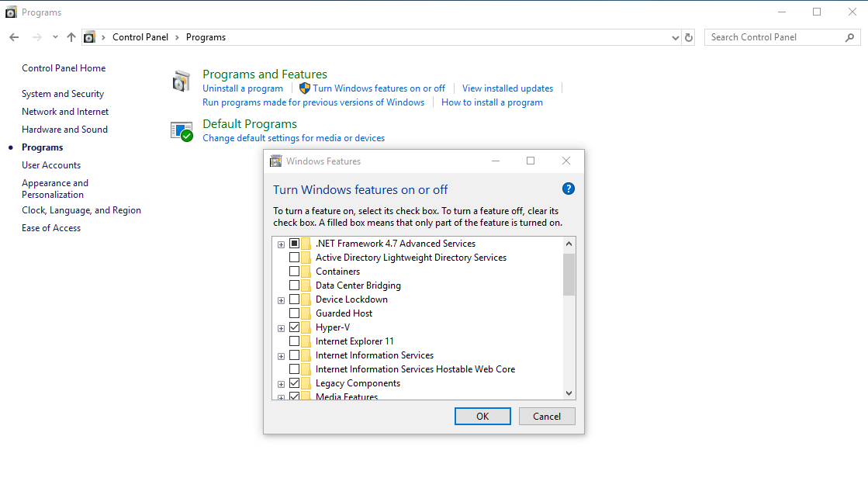The width and height of the screenshot is (868, 488).
Task: Expand Legacy Components node
Action: (282, 384)
